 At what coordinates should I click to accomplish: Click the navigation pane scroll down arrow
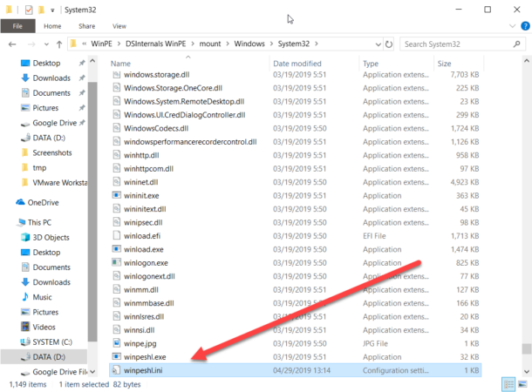pos(92,372)
